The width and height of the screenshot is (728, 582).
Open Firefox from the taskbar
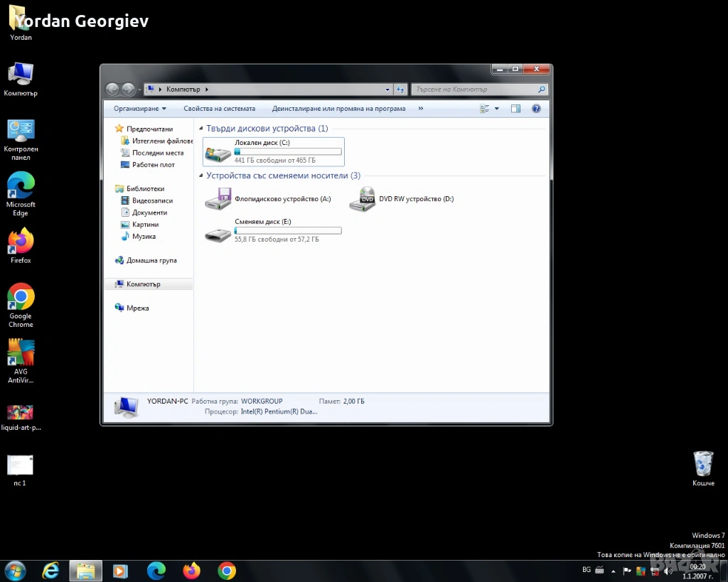coord(191,571)
